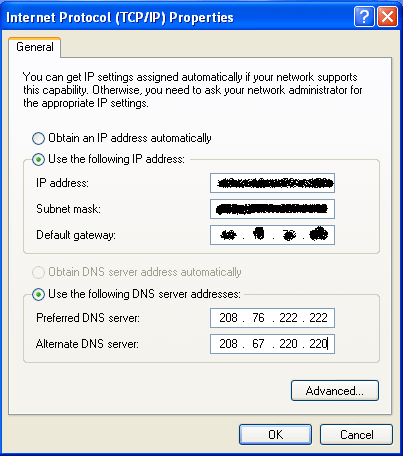This screenshot has width=403, height=456.
Task: Click the last octet of Default gateway
Action: pos(318,234)
